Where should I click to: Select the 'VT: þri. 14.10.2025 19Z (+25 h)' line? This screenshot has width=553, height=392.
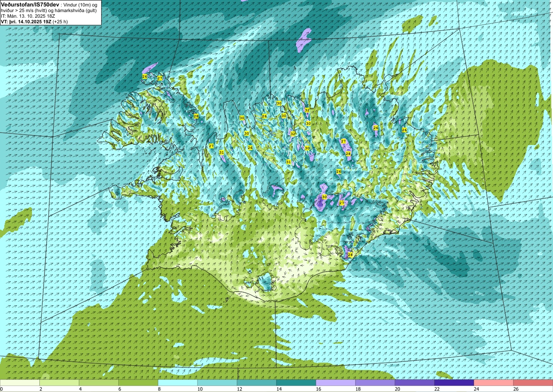(34, 21)
